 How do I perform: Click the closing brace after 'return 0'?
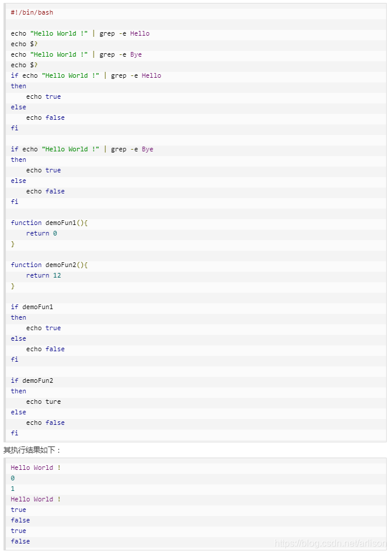tap(13, 244)
